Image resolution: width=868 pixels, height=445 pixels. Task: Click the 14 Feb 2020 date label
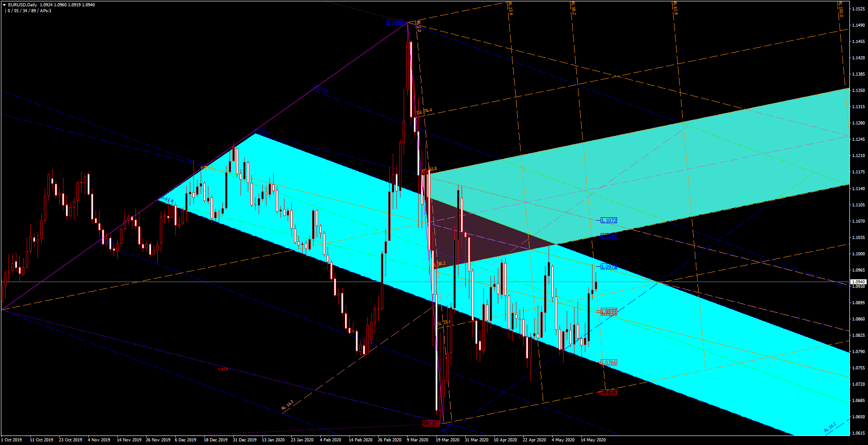coord(360,440)
